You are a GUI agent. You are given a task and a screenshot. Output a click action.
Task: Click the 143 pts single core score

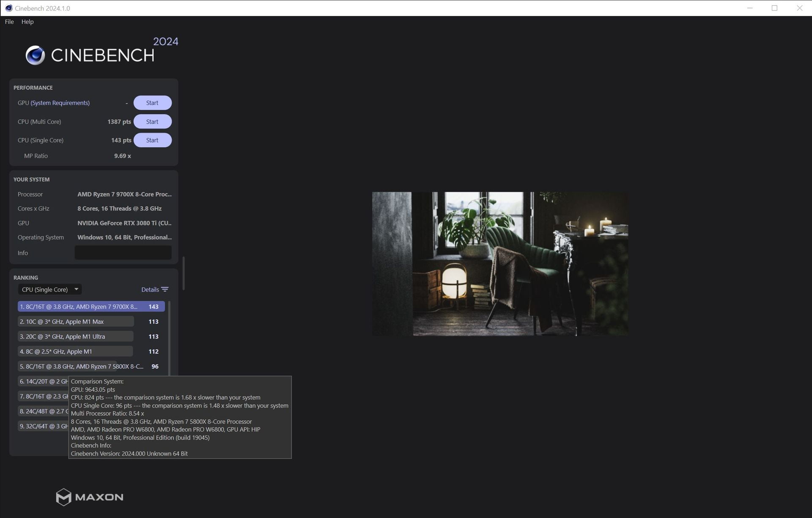click(121, 140)
